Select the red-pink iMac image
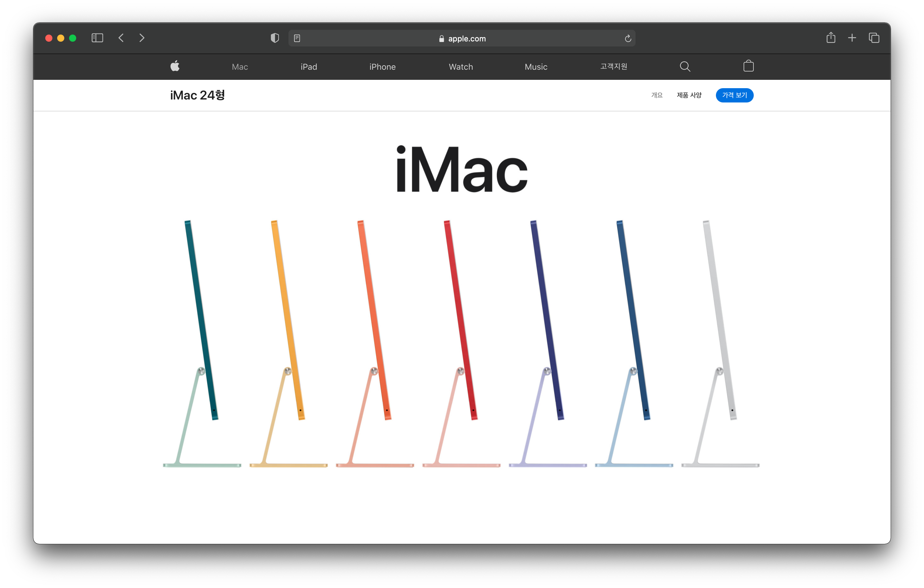 [461, 344]
